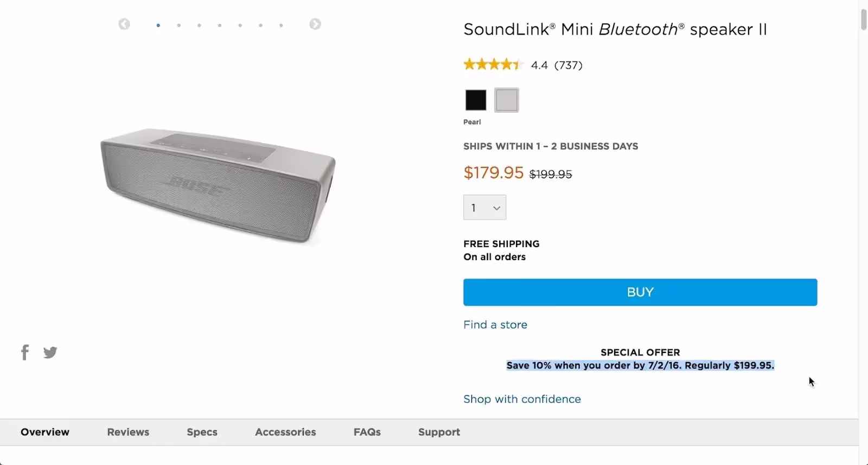Click the previous image arrow in carousel
The height and width of the screenshot is (465, 868).
point(124,24)
